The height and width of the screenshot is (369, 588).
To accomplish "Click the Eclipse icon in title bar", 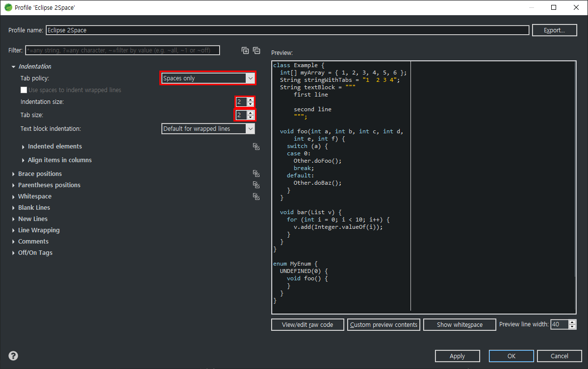I will tap(8, 7).
